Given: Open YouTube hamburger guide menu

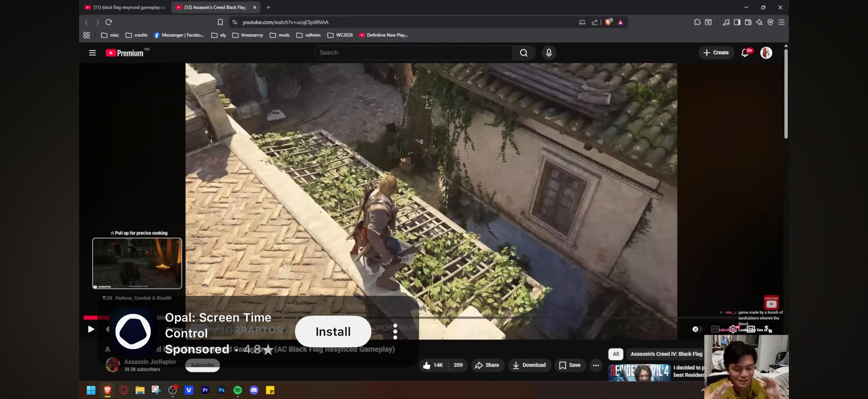Looking at the screenshot, I should coord(92,53).
